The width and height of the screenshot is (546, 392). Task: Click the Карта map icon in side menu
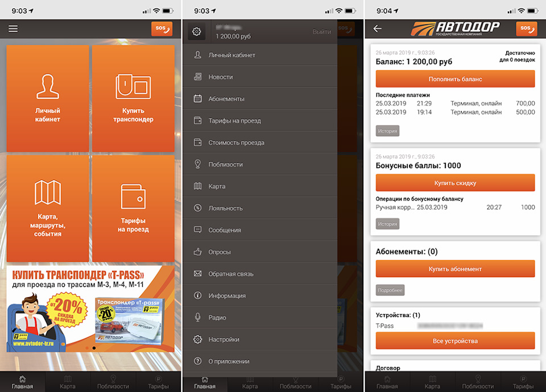click(198, 186)
